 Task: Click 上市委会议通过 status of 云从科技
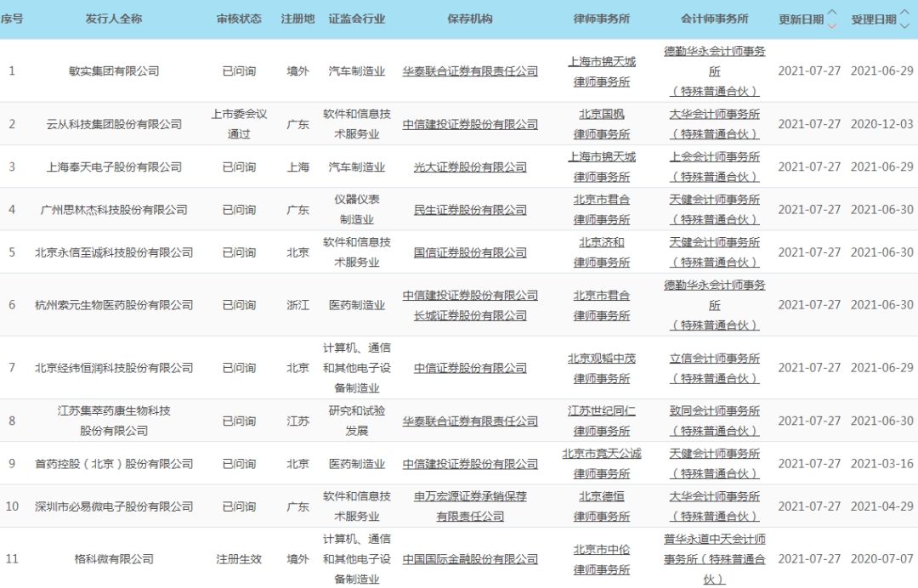coord(239,124)
